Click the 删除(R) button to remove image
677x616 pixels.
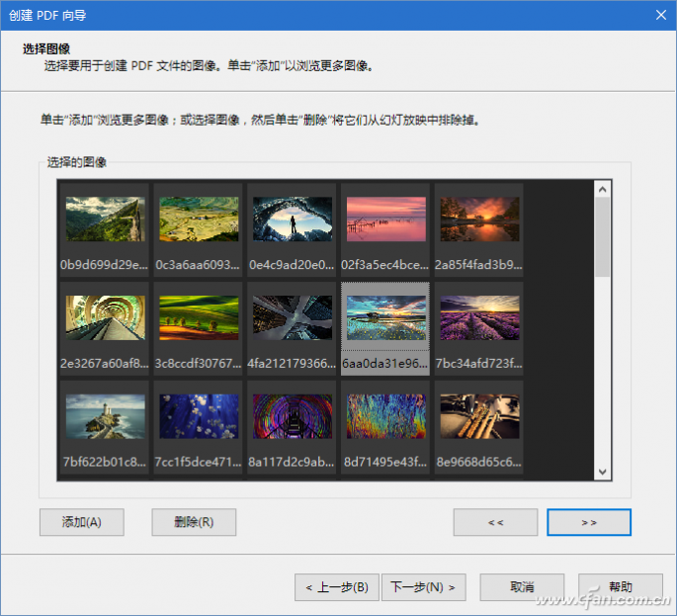[x=194, y=522]
